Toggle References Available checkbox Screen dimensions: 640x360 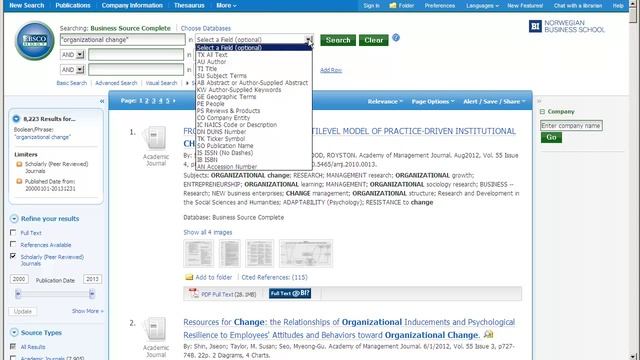[13, 244]
